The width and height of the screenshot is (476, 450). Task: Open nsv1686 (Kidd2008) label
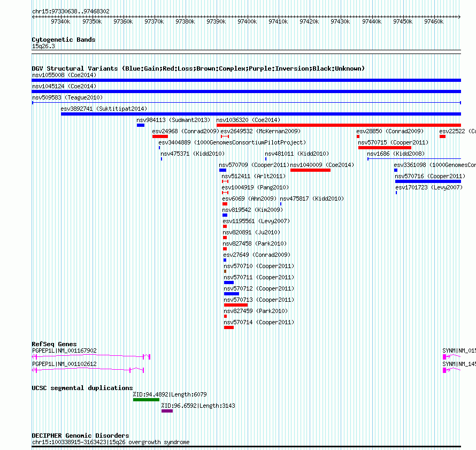tap(396, 154)
